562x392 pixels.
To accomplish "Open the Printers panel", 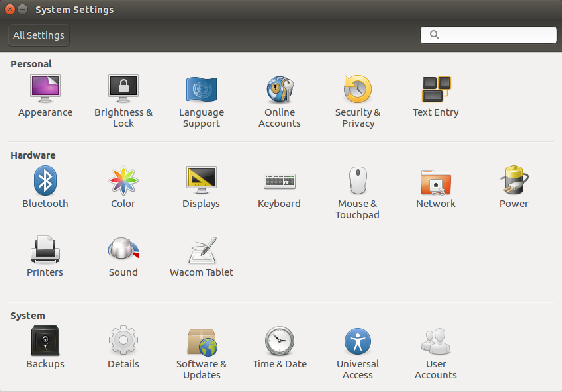I will 45,257.
